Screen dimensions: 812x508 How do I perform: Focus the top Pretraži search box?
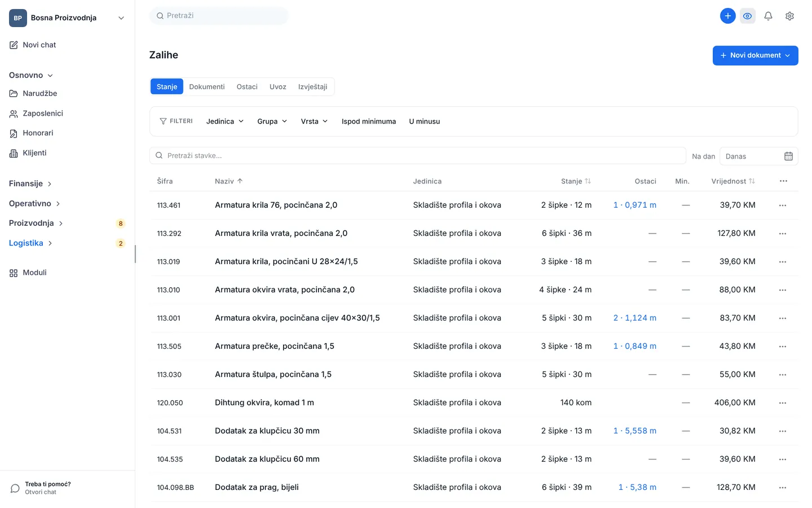coord(219,16)
